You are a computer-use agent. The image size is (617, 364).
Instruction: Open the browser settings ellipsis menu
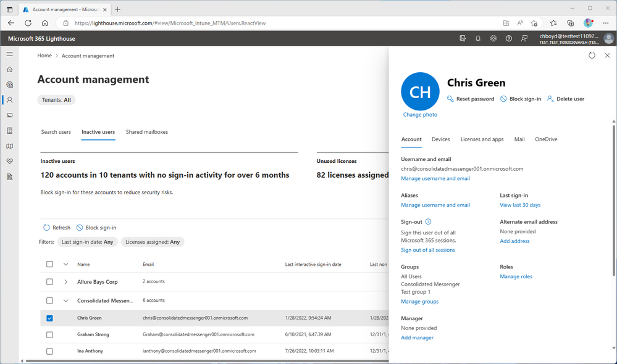[606, 23]
